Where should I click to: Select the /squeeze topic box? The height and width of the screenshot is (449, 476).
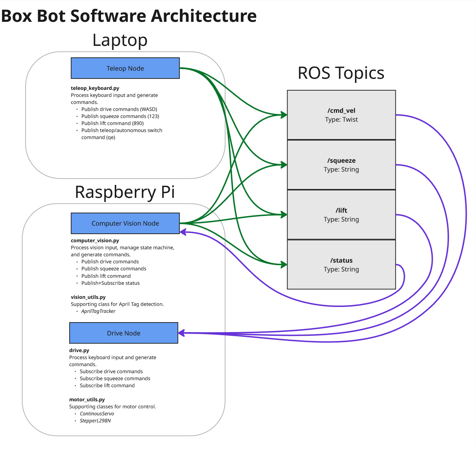[341, 165]
